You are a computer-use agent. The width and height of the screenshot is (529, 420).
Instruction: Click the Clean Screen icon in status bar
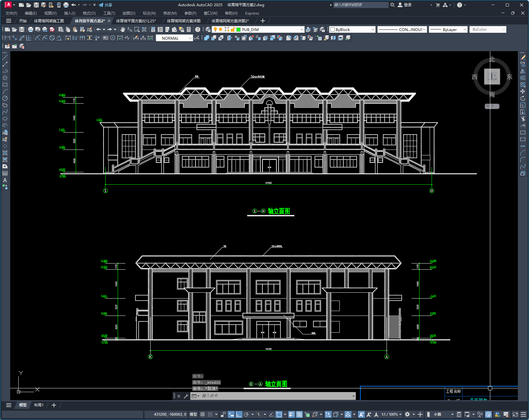[x=515, y=414]
